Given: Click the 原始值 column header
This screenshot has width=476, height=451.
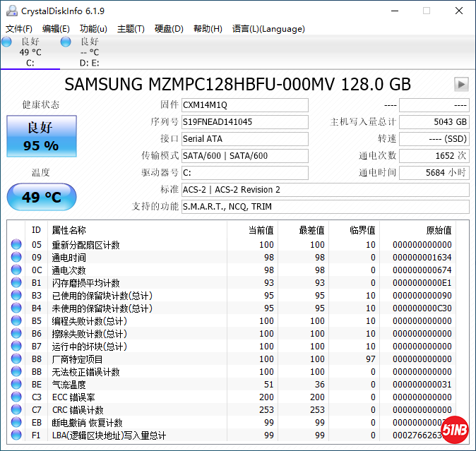Looking at the screenshot, I should (x=438, y=230).
